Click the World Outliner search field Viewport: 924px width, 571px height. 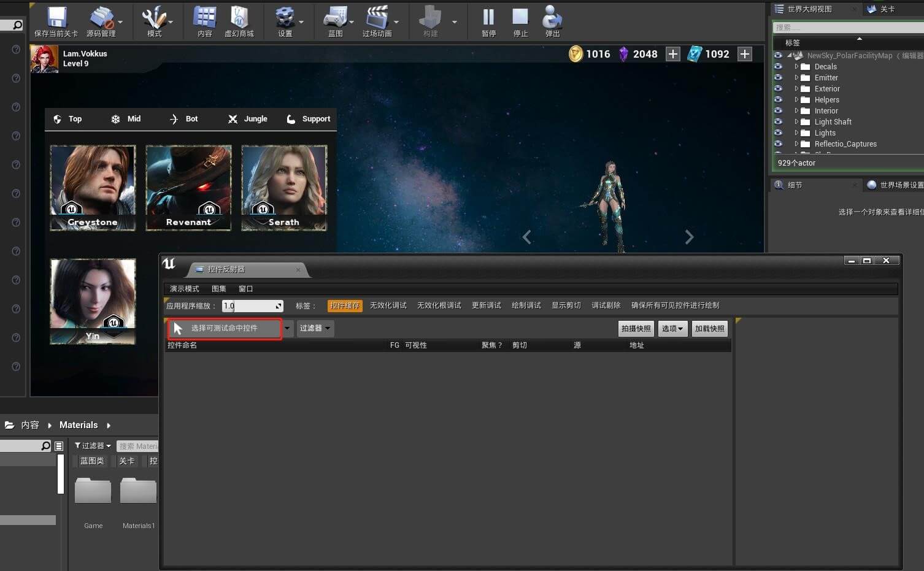pos(848,27)
